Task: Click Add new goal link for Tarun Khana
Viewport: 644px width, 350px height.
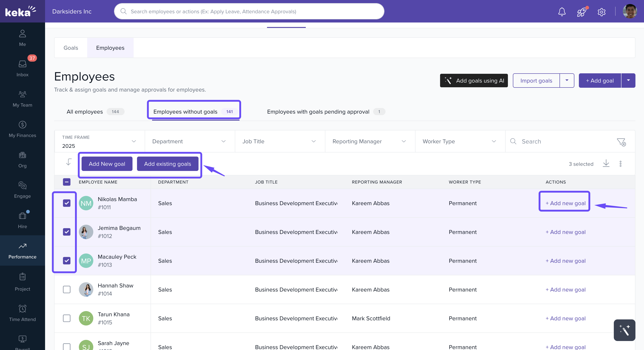Action: 565,318
